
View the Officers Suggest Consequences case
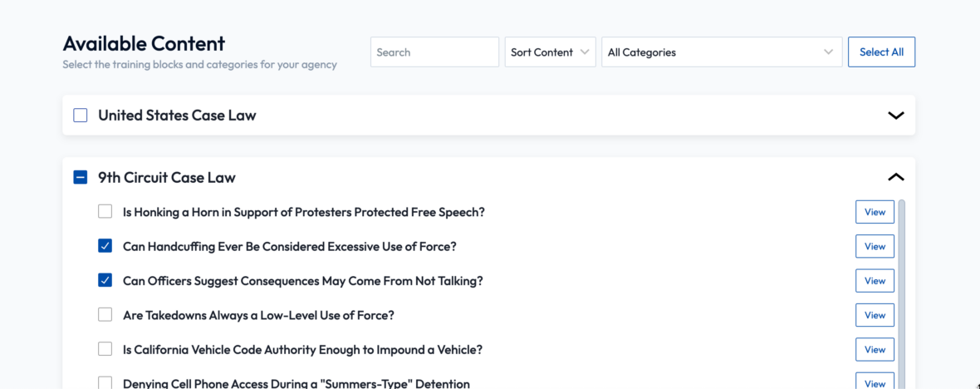click(x=875, y=281)
